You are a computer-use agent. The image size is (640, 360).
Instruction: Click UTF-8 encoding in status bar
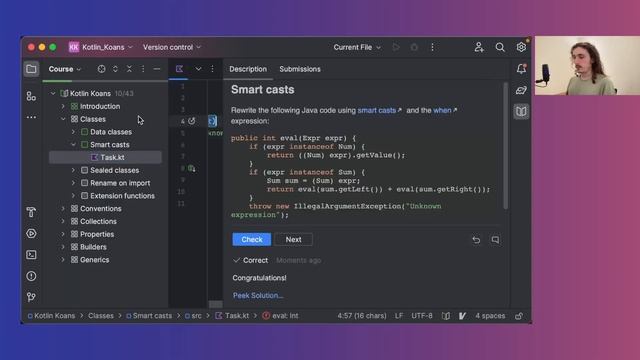click(x=422, y=316)
